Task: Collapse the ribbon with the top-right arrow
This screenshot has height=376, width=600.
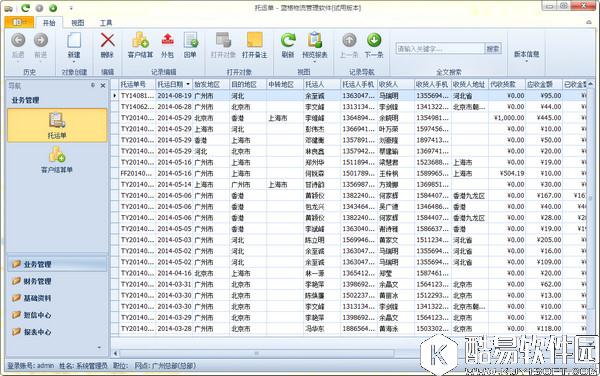Action: (589, 22)
